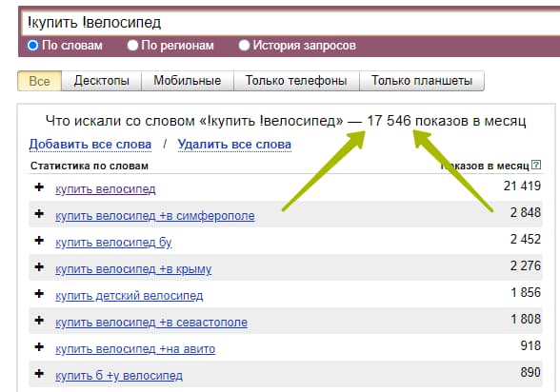
Task: Add 'купить б +у велосипед' with plus icon
Action: (39, 374)
